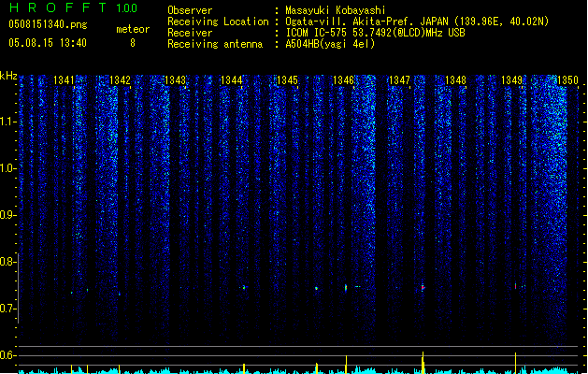Click the 1348 time marker
This screenshot has height=374, width=588.
[455, 80]
